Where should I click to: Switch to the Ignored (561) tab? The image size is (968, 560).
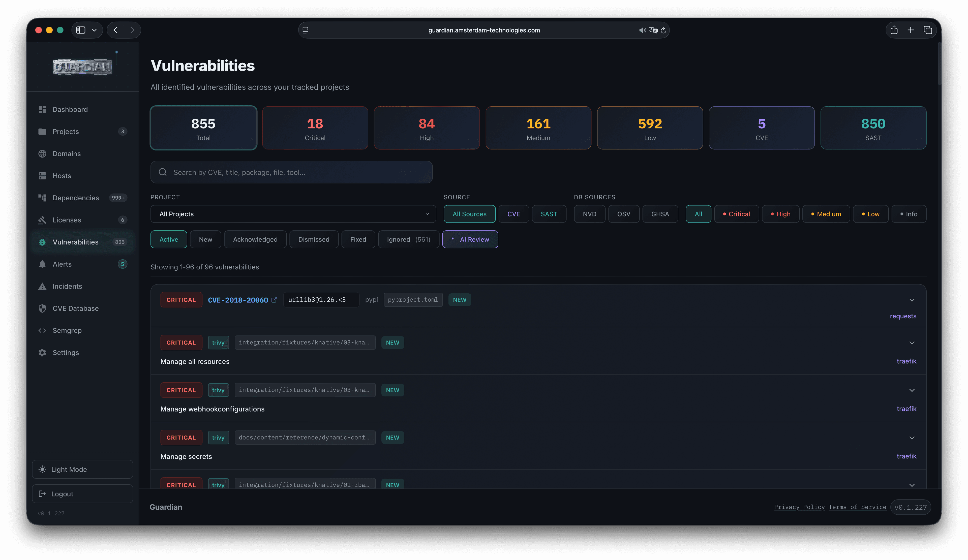408,239
